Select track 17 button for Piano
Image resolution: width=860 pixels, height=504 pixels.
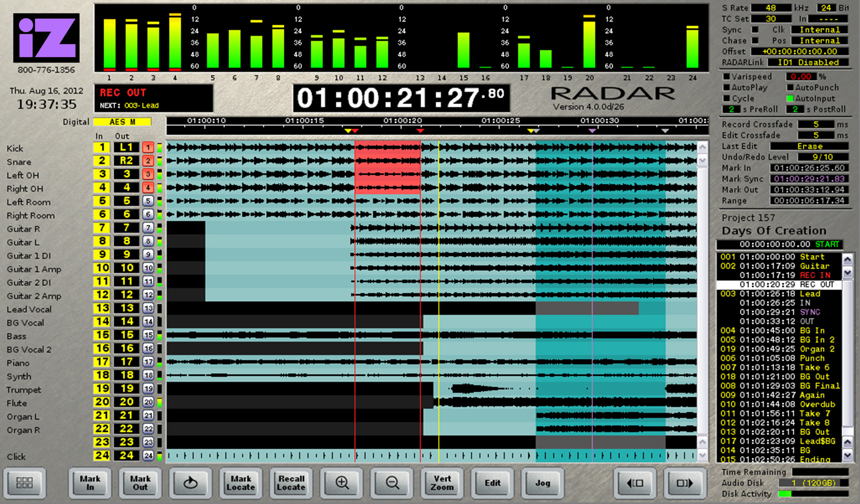(148, 362)
